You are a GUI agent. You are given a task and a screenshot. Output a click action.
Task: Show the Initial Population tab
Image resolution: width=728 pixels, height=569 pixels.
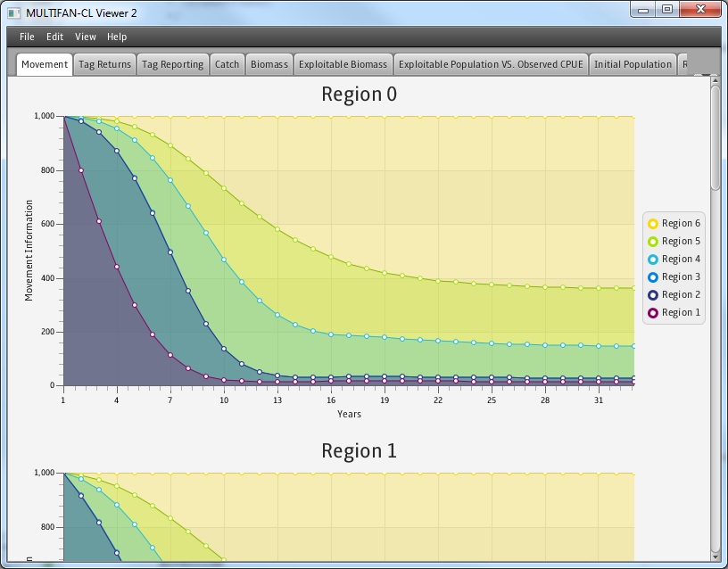(633, 64)
